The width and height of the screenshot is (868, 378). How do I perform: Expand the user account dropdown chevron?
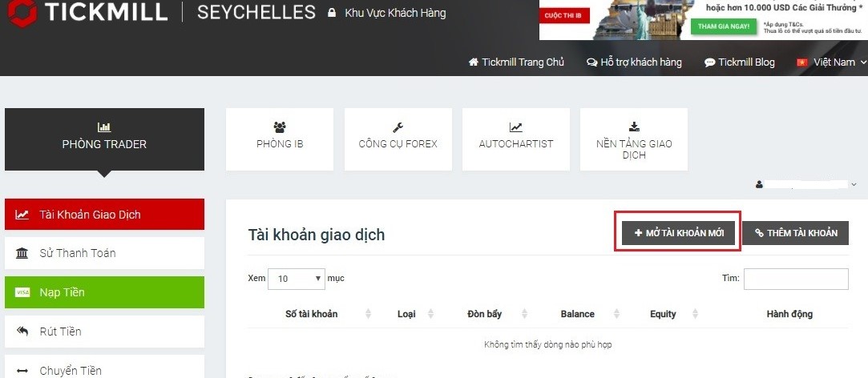pos(853,184)
